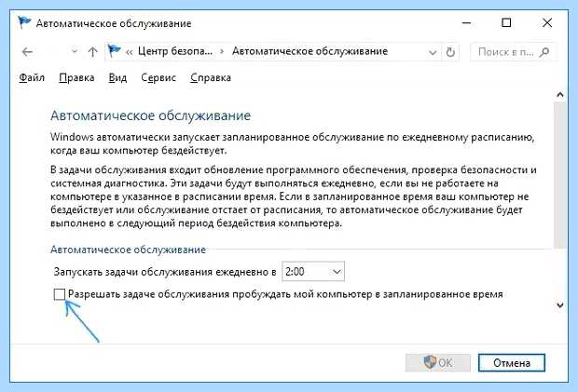Open the Файл menu
Screen dimensions: 578x392
[x=32, y=77]
